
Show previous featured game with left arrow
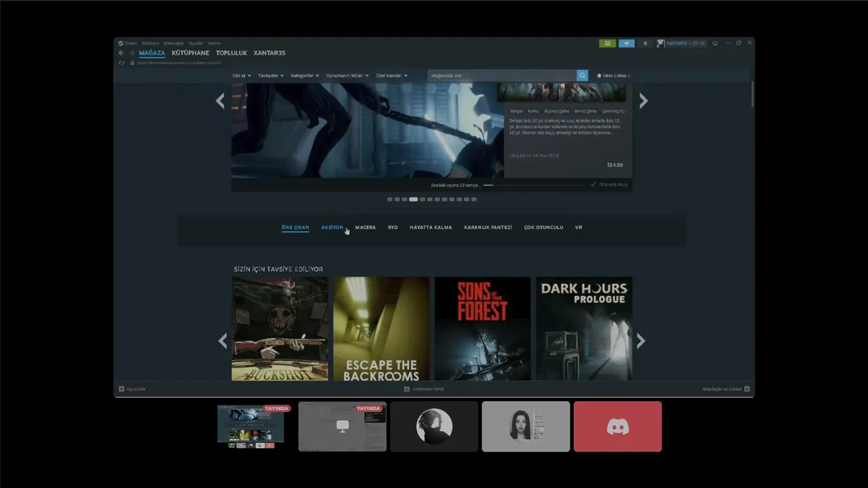(220, 101)
